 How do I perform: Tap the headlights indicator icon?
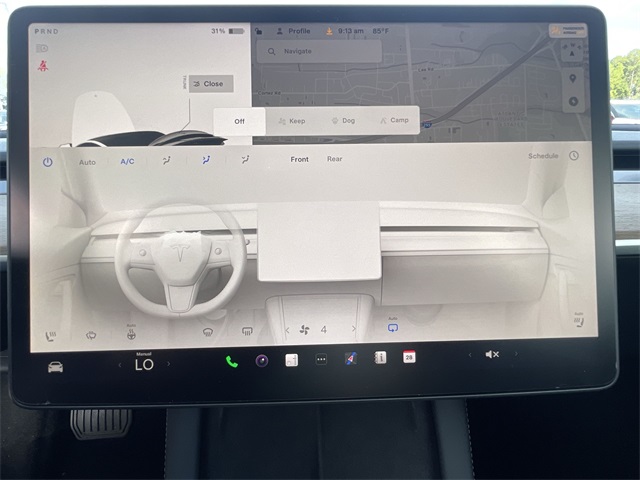(x=42, y=49)
